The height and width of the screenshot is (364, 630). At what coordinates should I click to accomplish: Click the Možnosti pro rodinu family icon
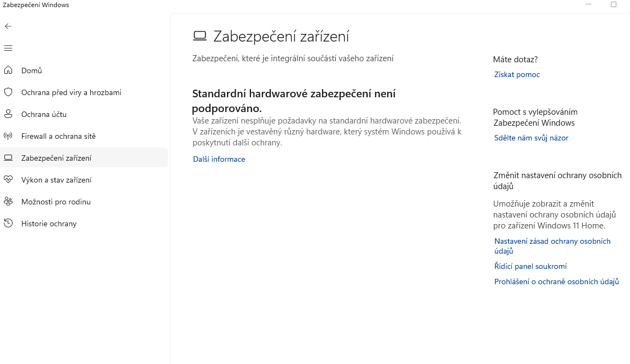(8, 201)
